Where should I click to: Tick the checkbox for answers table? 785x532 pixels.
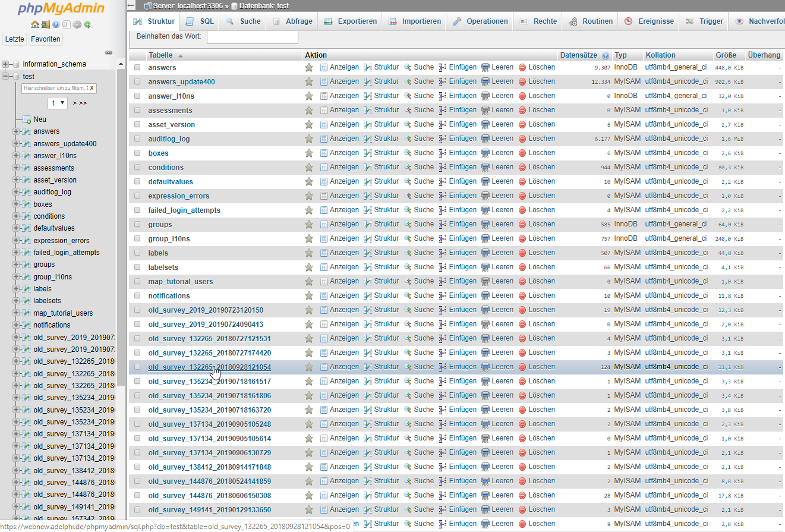137,68
